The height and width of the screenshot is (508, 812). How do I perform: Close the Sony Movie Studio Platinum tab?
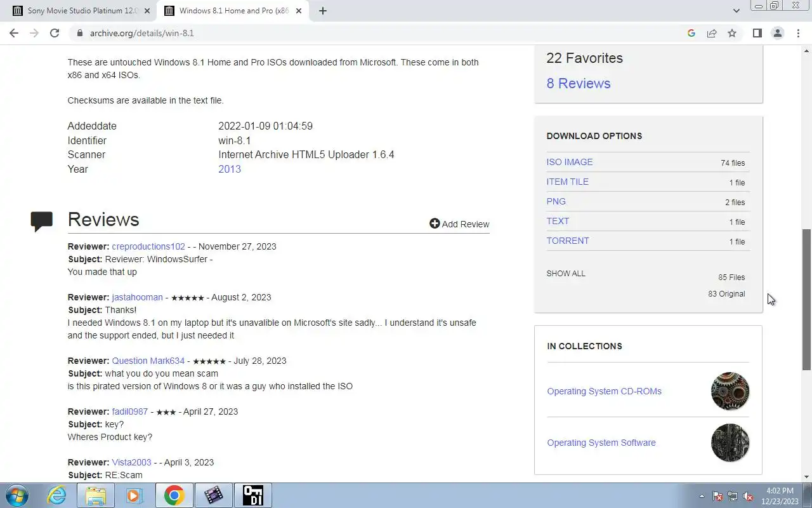[x=147, y=11]
